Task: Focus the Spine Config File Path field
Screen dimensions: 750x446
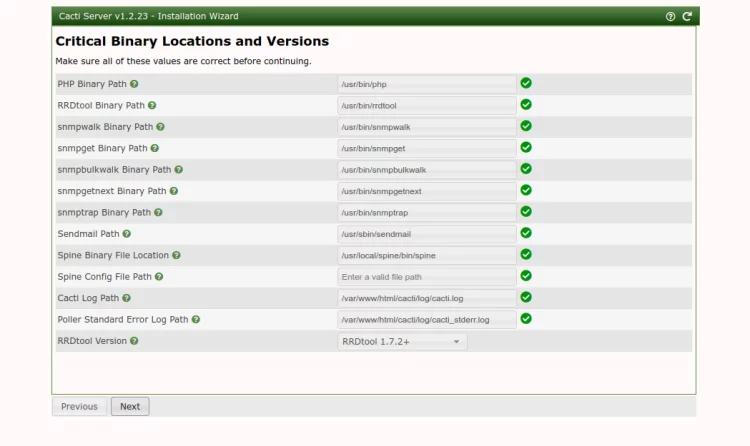Action: [427, 277]
